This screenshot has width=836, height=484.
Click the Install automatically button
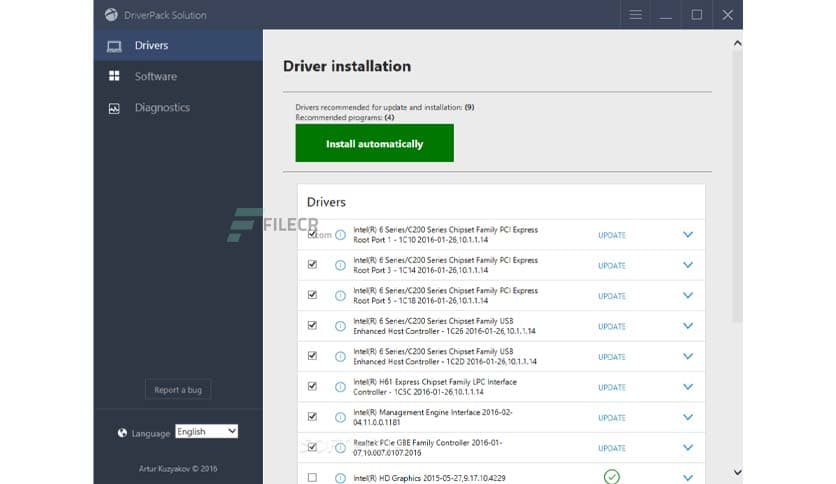(x=375, y=143)
